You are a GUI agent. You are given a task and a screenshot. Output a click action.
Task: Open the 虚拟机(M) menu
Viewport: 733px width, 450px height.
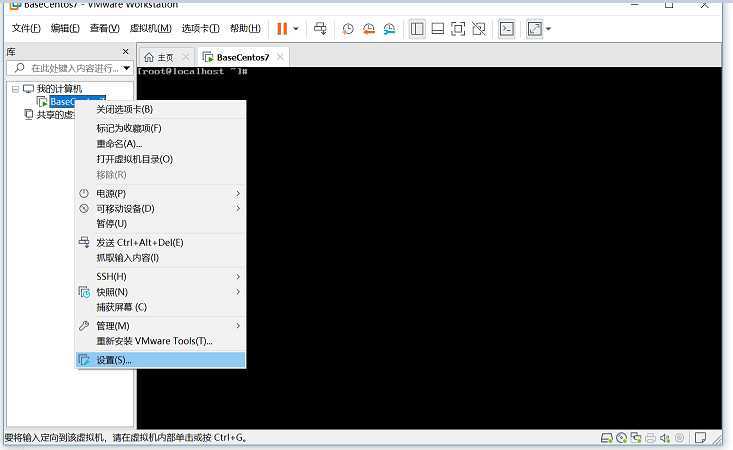151,28
